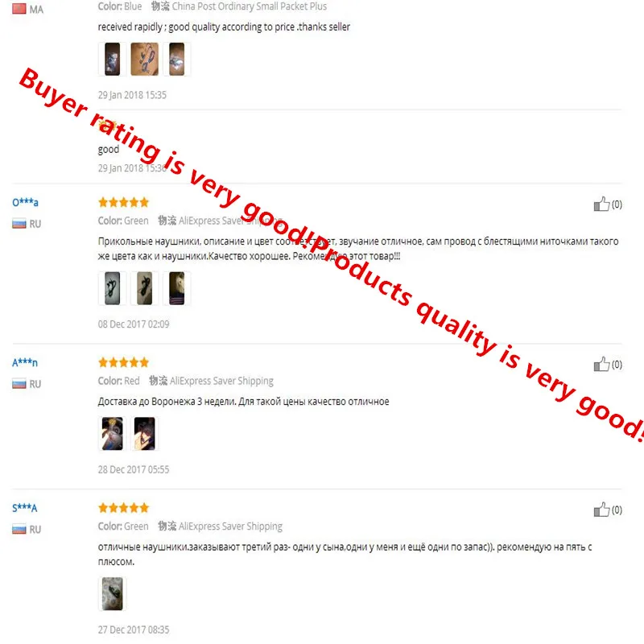Open first photo in A***n red review
Screen dimensions: 644x644
point(112,434)
